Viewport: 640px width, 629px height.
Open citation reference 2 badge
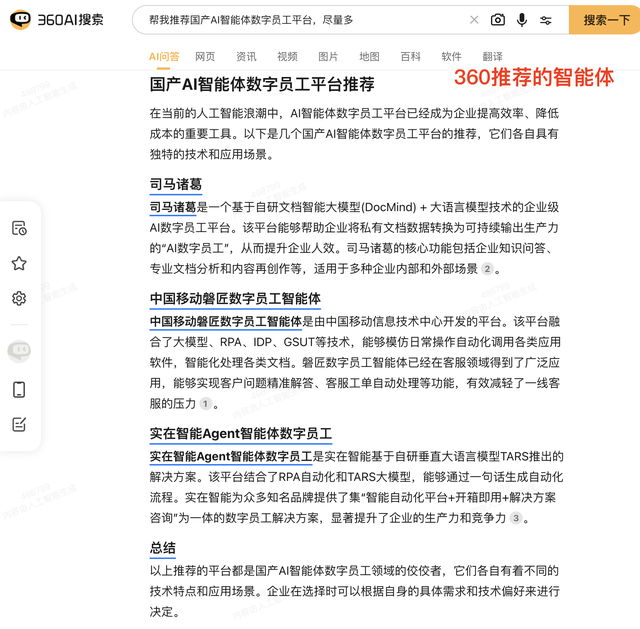pos(487,269)
